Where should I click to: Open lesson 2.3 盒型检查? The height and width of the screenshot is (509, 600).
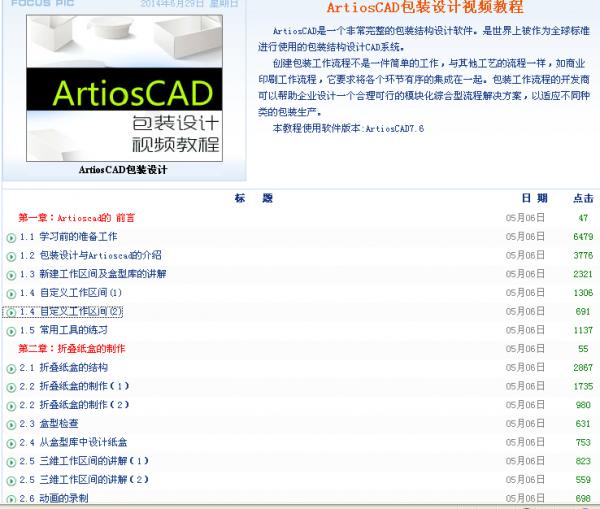click(49, 424)
